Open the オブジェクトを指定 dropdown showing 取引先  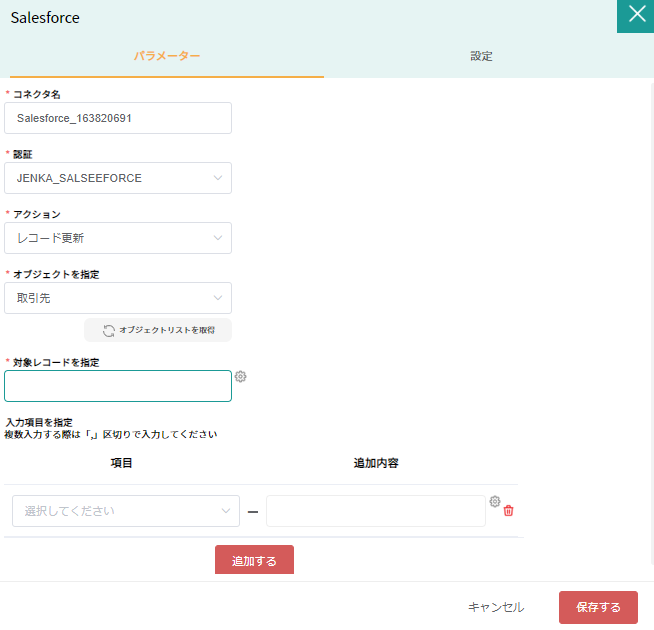(118, 298)
